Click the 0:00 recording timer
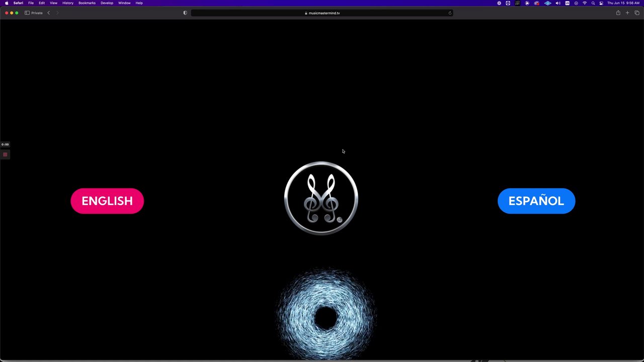The height and width of the screenshot is (362, 644). click(x=5, y=144)
